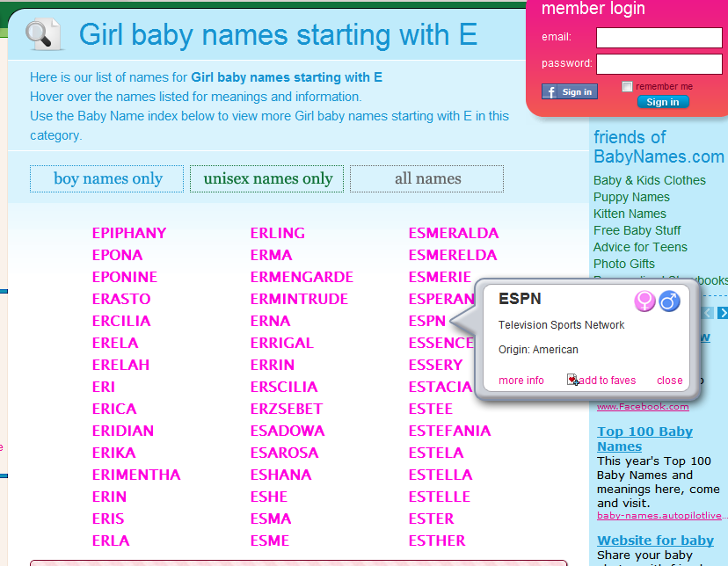Click the name ERRIGAL
The height and width of the screenshot is (566, 728).
tap(282, 343)
